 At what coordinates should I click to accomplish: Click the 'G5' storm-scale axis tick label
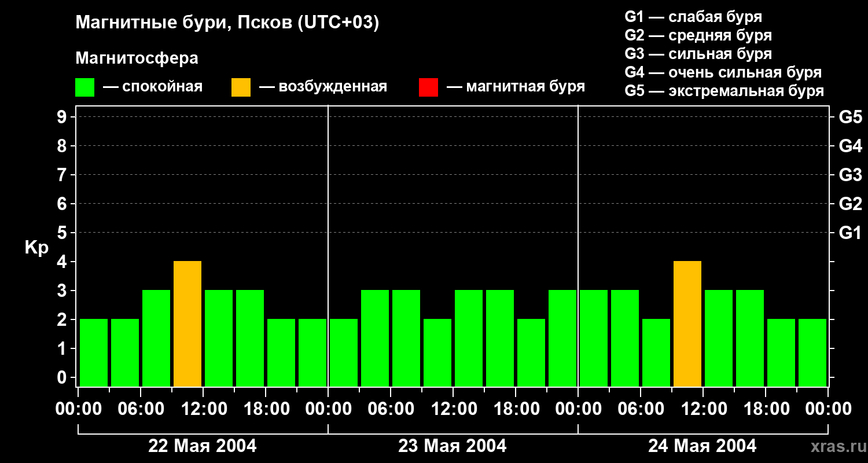click(850, 117)
